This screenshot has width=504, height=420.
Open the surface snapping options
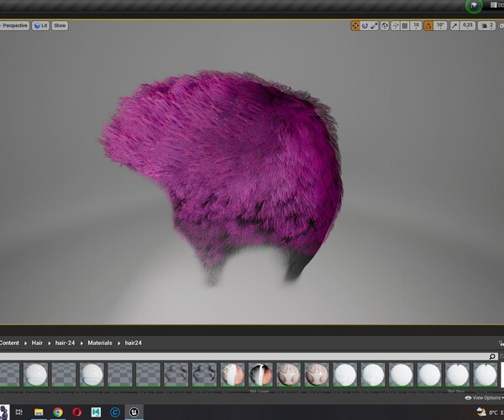coord(396,26)
